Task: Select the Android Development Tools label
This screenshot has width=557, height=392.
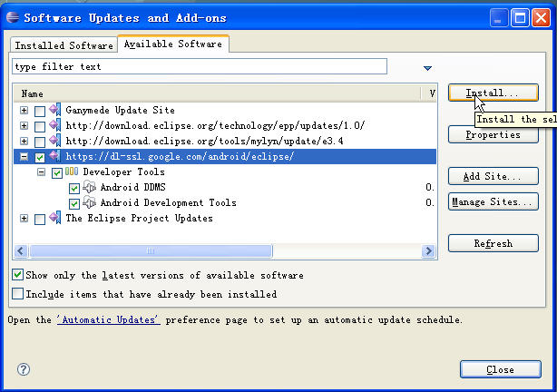Action: tap(169, 202)
